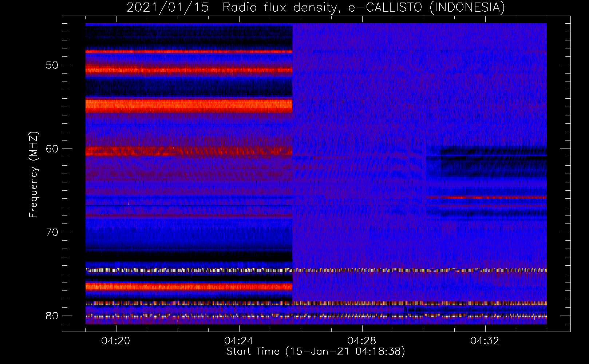Click the 60 frequency tick label
This screenshot has width=589, height=364.
52,149
